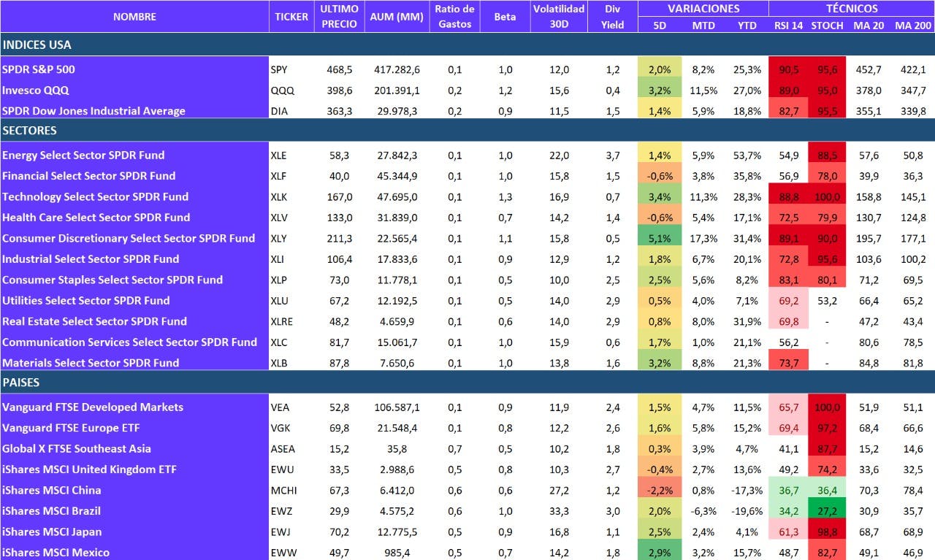935x560 pixels.
Task: Select the PAISES section row
Action: coord(467,382)
